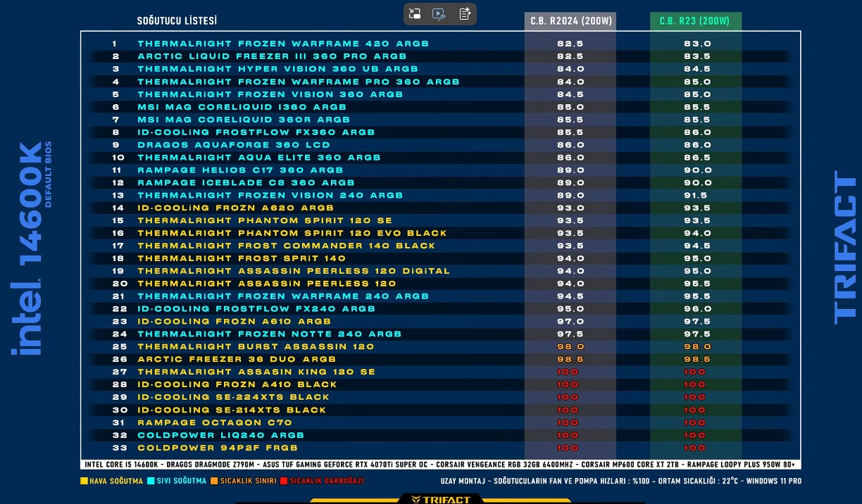Click the HAVA SOĞUTMA yellow legend entry
The width and height of the screenshot is (862, 504).
coord(111,481)
